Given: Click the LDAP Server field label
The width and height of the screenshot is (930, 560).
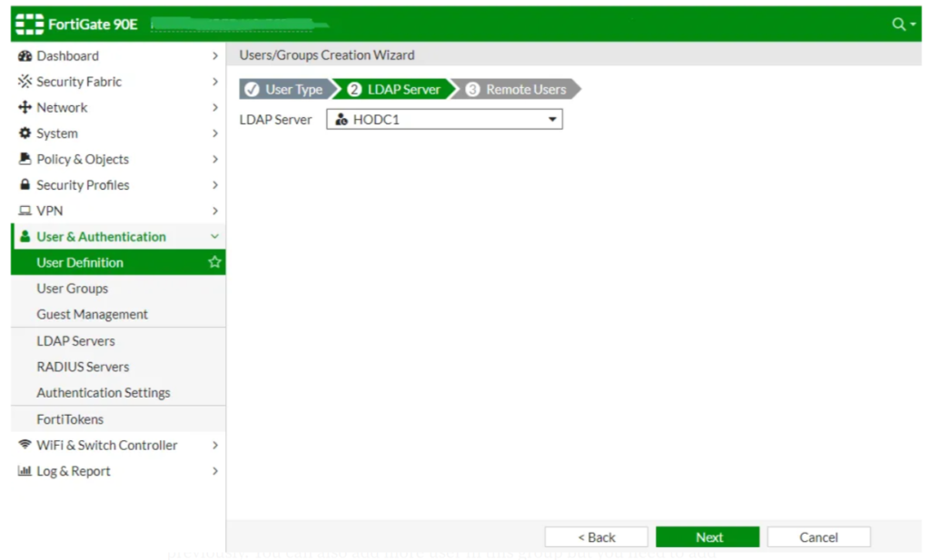Looking at the screenshot, I should (275, 120).
